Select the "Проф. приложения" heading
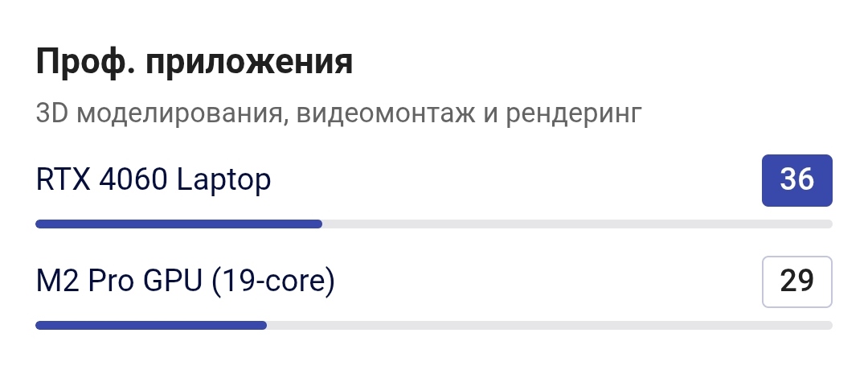This screenshot has height=374, width=868. 194,62
